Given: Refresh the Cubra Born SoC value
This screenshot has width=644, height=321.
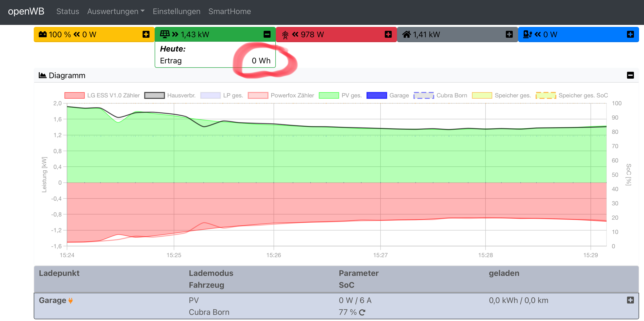Looking at the screenshot, I should 362,312.
